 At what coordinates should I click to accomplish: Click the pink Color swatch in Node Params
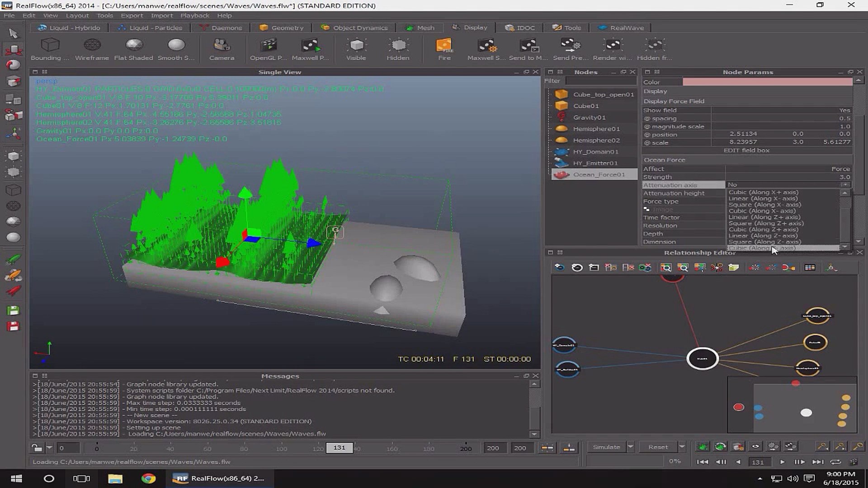[769, 82]
